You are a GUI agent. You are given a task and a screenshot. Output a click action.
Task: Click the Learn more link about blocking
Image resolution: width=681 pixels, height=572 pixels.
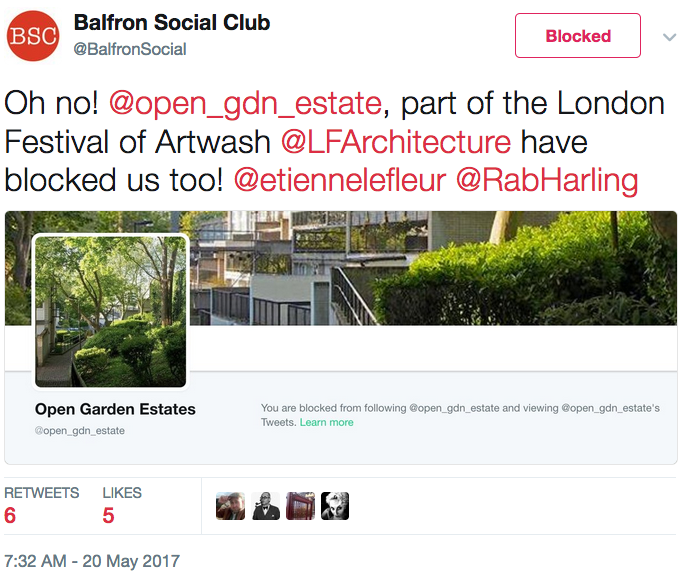pos(327,423)
